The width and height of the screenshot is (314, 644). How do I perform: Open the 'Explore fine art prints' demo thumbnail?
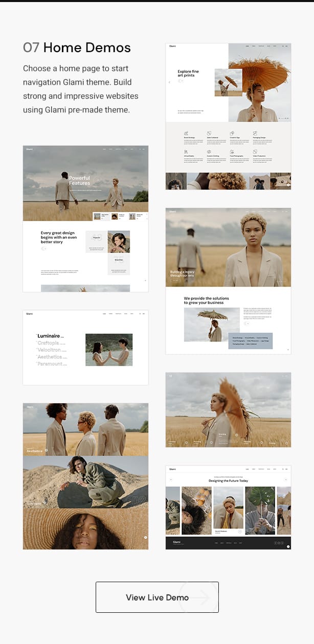[x=228, y=82]
